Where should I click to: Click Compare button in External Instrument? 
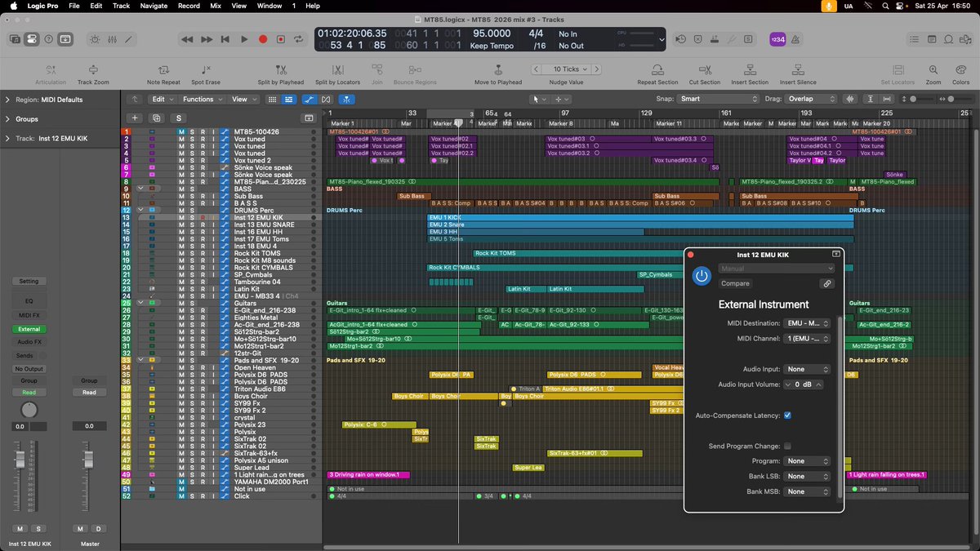point(735,283)
